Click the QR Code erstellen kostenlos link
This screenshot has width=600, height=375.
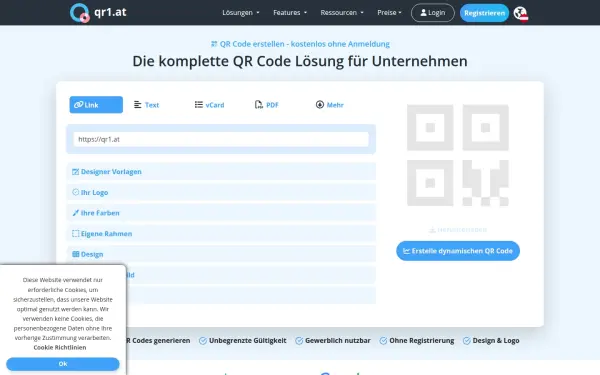point(300,44)
